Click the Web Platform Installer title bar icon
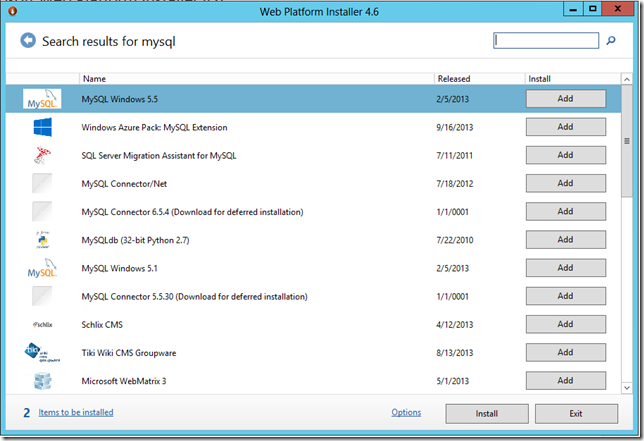644x441 pixels. tap(12, 11)
